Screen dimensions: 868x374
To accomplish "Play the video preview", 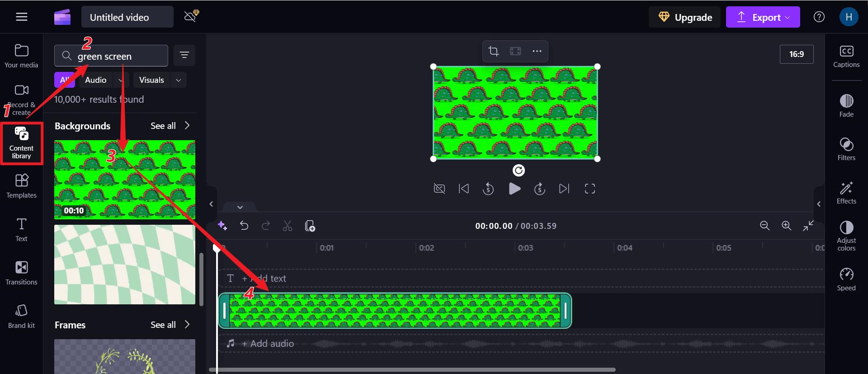I will tap(514, 189).
